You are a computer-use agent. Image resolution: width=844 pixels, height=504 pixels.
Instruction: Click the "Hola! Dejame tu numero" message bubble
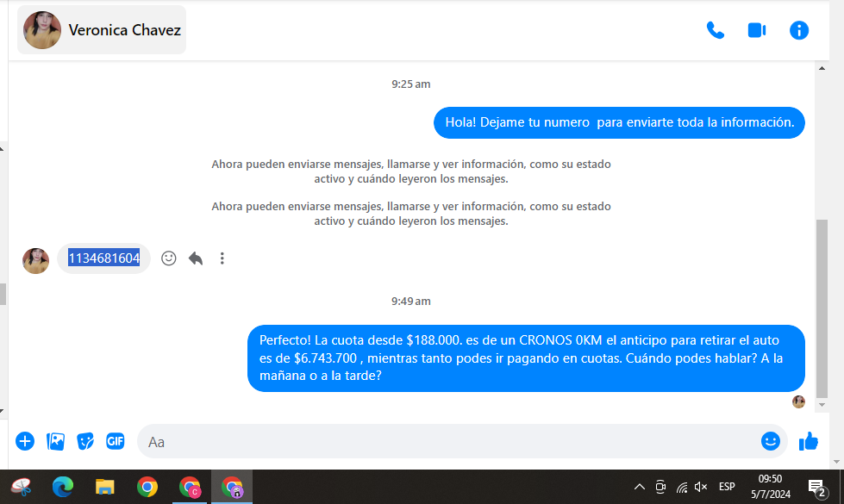coord(619,122)
